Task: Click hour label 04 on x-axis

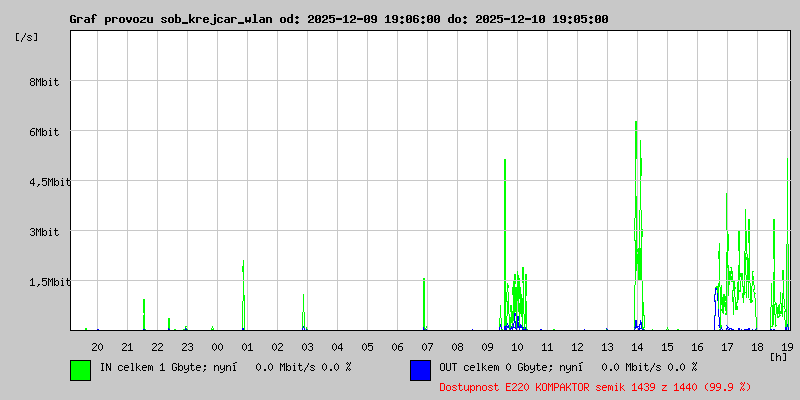Action: 337,347
